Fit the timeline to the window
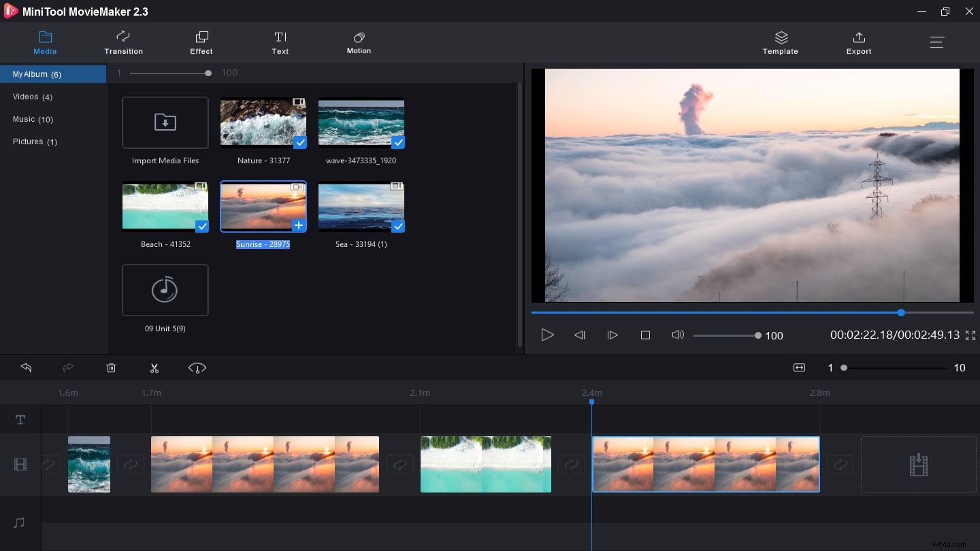Viewport: 980px width, 551px height. point(799,367)
